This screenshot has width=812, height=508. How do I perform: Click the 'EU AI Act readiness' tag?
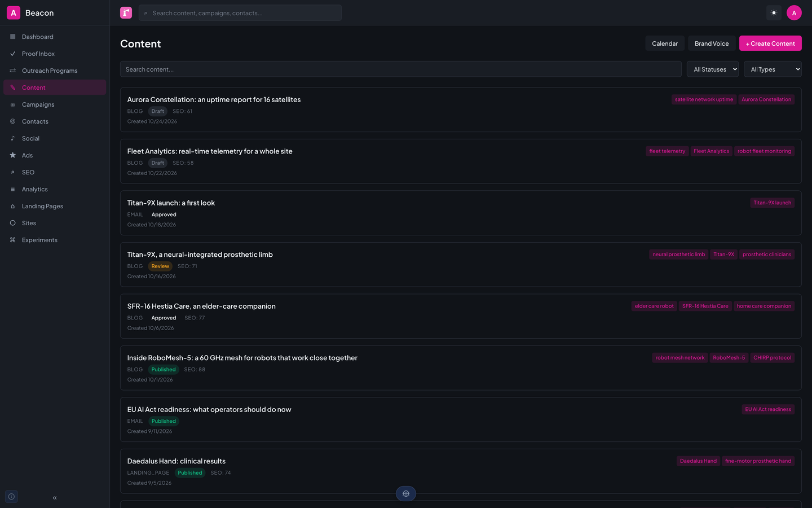768,409
